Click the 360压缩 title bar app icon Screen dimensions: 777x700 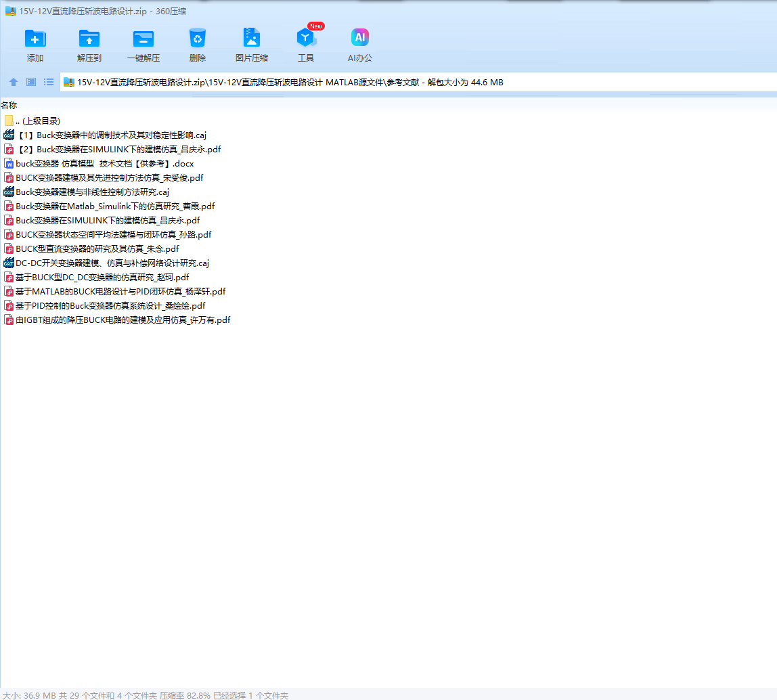pos(11,11)
